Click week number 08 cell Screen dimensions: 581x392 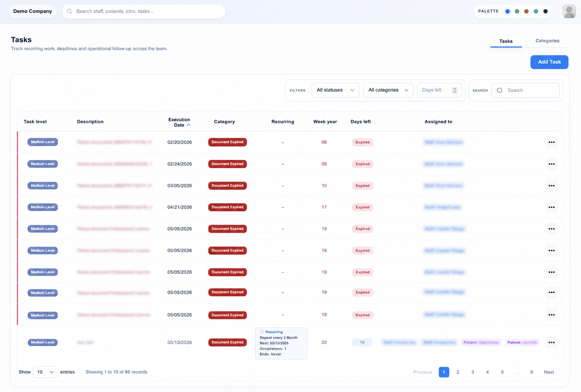324,142
